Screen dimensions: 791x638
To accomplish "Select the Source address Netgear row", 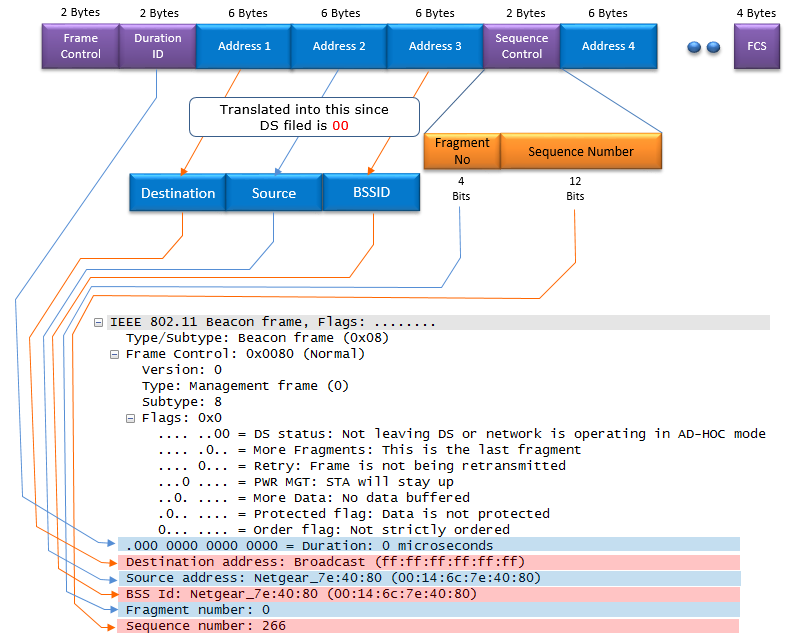I will [x=429, y=578].
